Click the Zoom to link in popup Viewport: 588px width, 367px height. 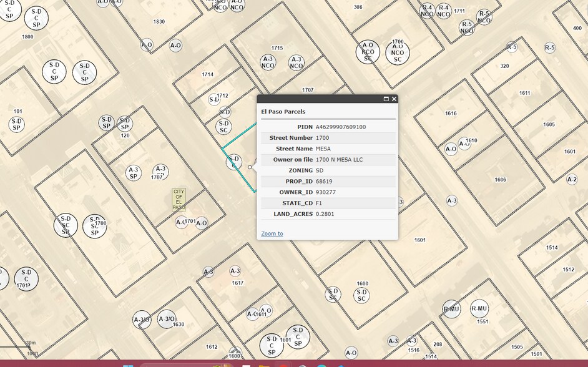tap(272, 233)
